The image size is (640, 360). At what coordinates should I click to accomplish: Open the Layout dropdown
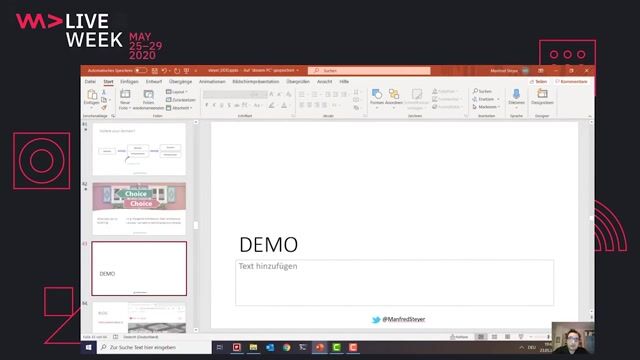[177, 92]
